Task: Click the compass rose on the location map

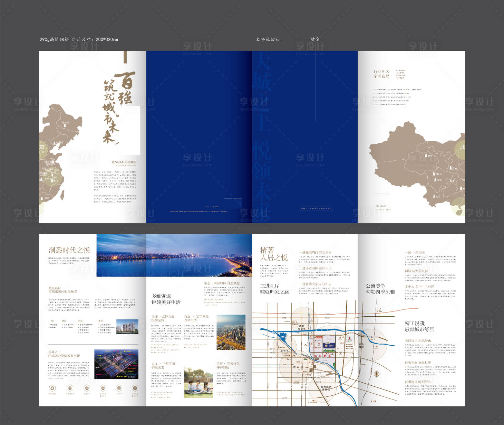Action: [x=377, y=374]
